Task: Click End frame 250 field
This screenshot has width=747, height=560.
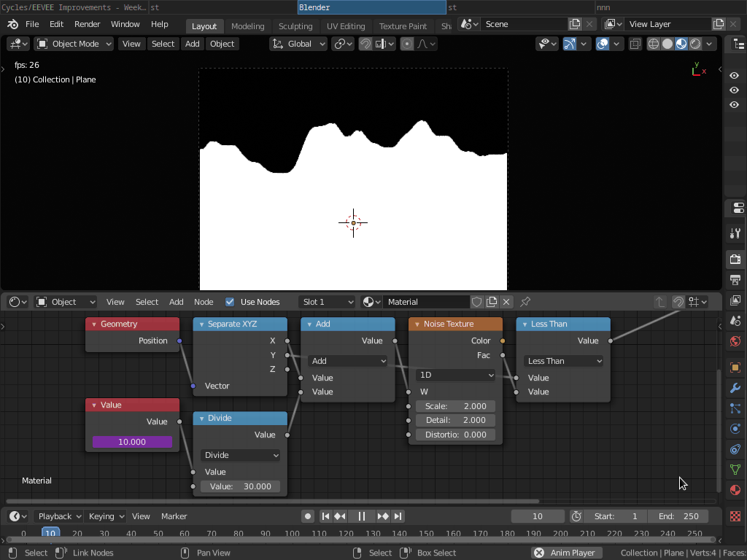Action: (678, 516)
